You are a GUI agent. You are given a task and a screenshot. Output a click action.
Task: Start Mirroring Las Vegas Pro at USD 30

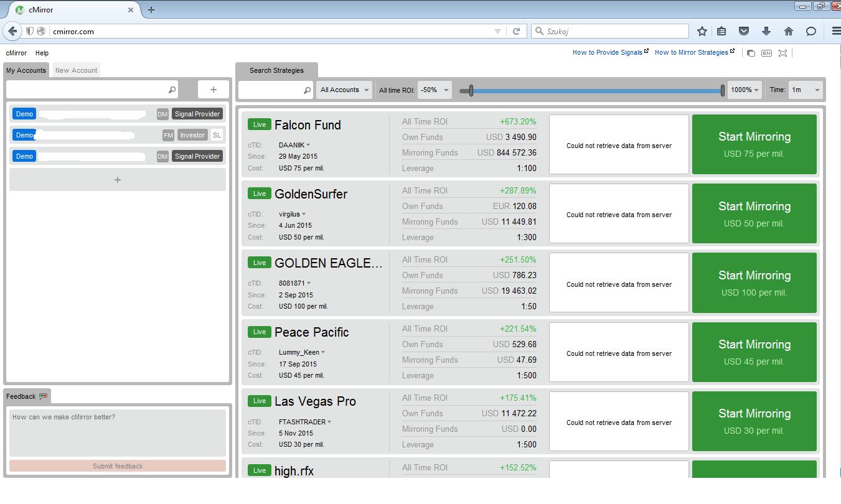click(x=754, y=421)
